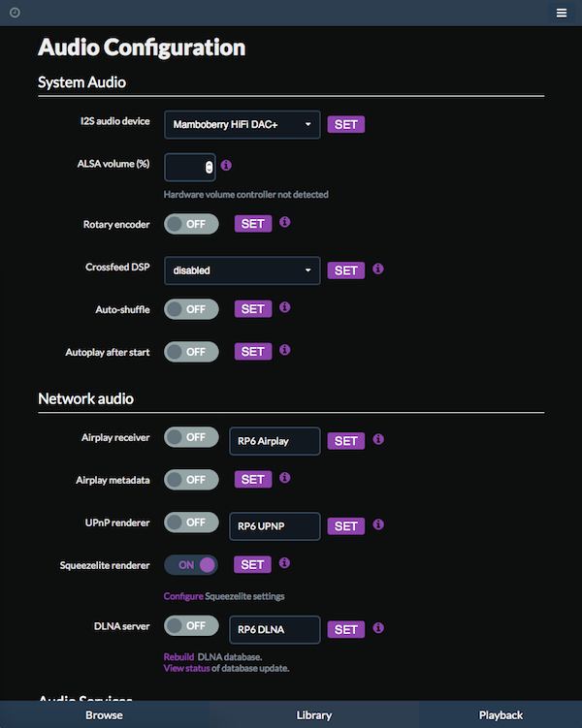Show info icon for Auto-shuffle
The image size is (582, 728).
[x=285, y=307]
